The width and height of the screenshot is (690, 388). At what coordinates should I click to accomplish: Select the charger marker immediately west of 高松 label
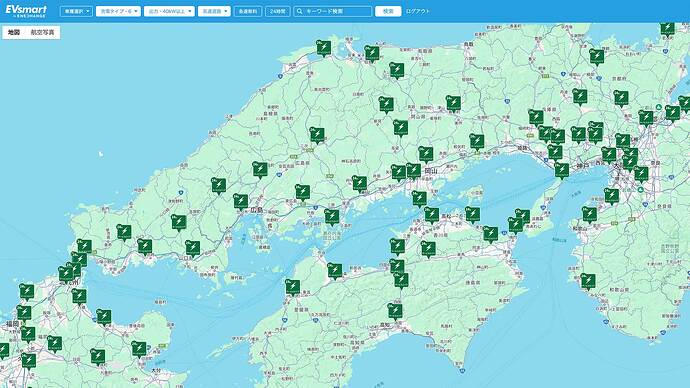point(431,215)
